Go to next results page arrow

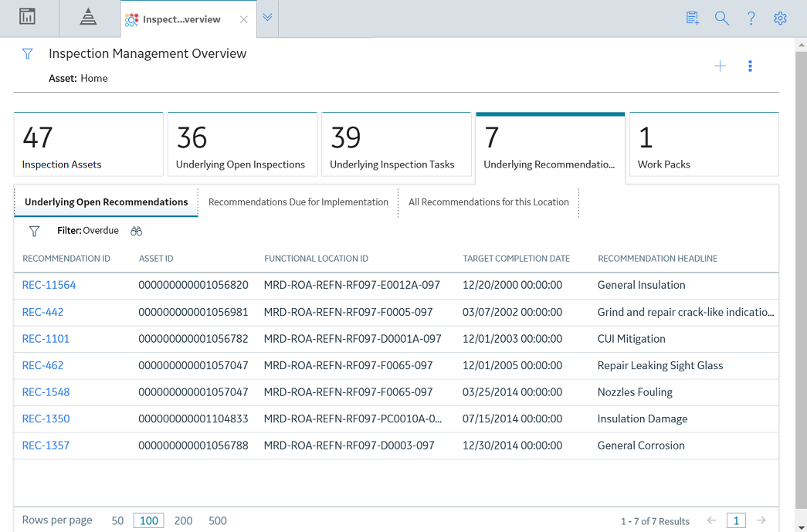[761, 520]
